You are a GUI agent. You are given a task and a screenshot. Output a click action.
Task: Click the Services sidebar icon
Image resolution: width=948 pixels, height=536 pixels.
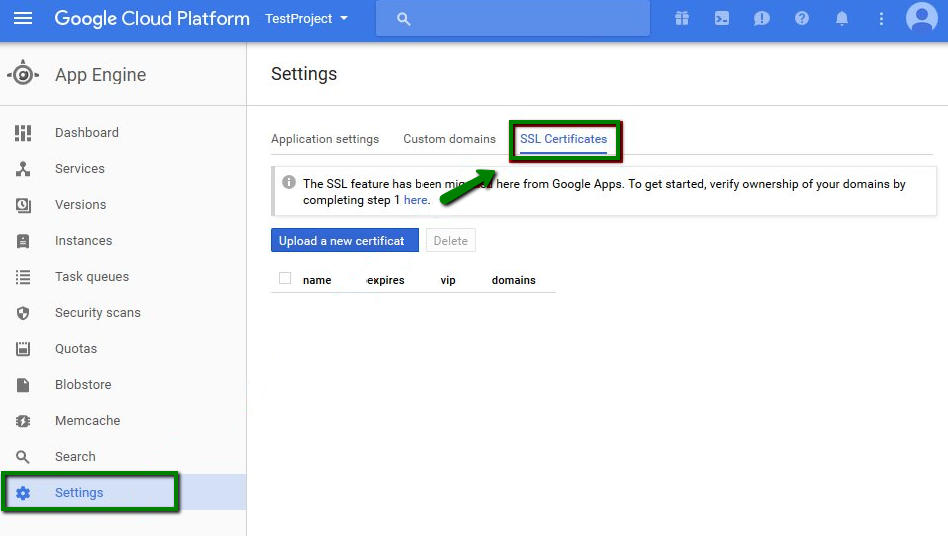(x=23, y=169)
